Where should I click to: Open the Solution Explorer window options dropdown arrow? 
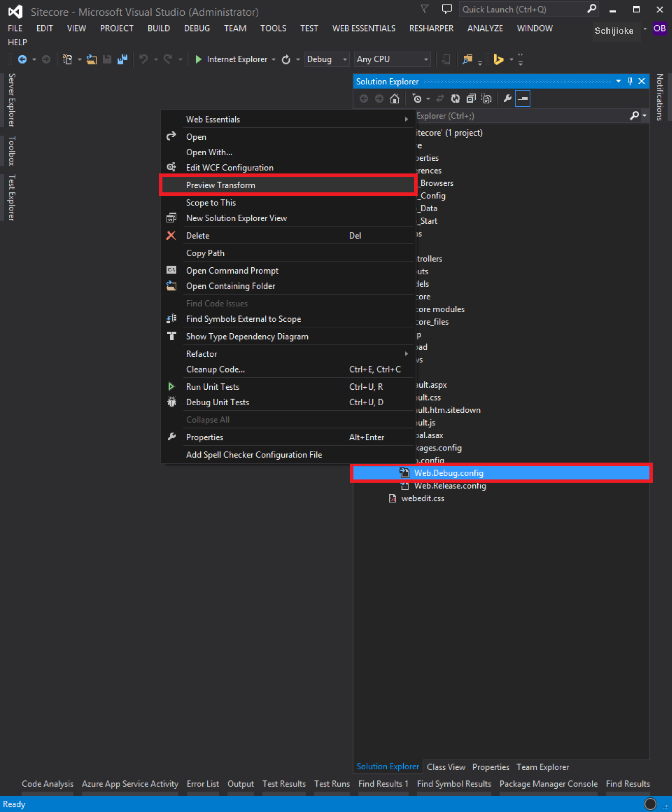(x=618, y=81)
